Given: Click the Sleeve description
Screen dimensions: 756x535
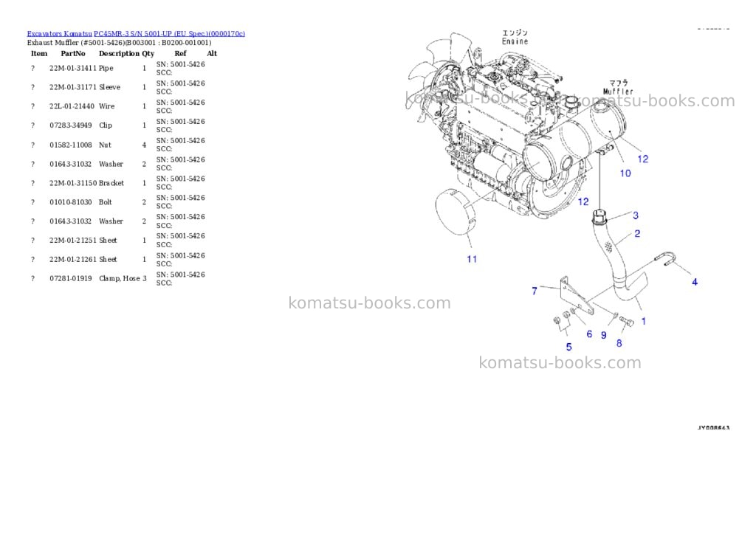Looking at the screenshot, I should tap(109, 87).
